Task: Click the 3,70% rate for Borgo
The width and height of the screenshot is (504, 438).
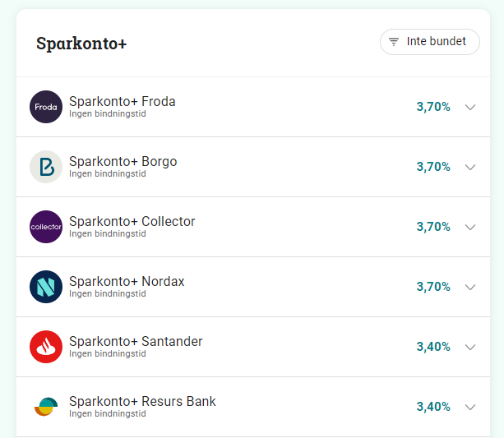Action: 433,167
